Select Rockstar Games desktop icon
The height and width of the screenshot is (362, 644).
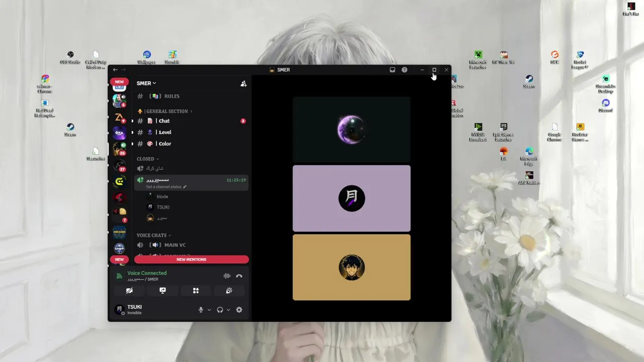(x=580, y=133)
